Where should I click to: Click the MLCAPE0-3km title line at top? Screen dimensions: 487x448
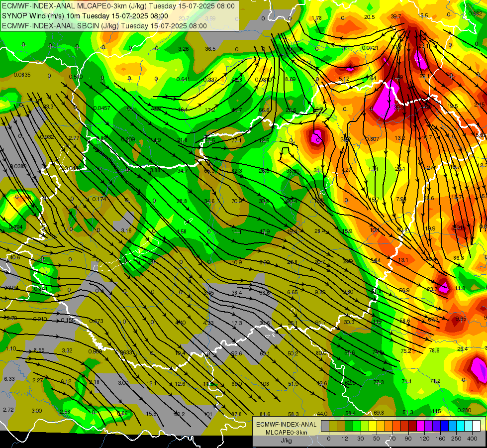click(118, 6)
